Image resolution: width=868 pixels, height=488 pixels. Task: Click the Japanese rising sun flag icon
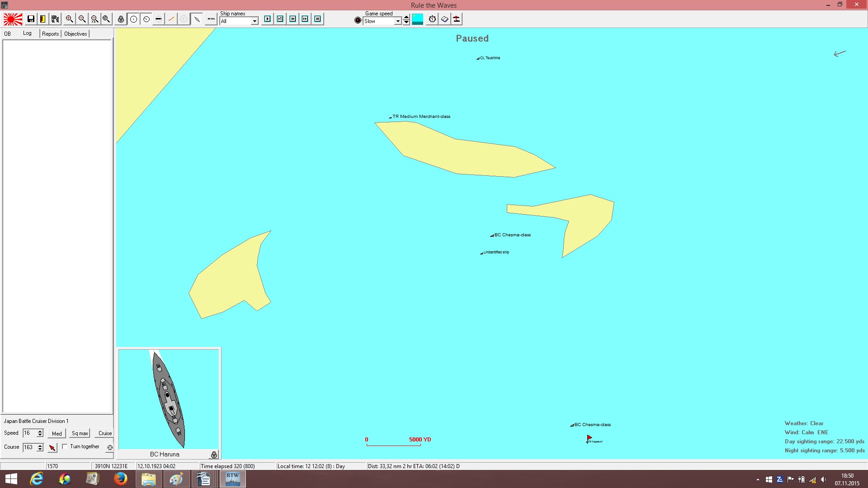coord(13,19)
